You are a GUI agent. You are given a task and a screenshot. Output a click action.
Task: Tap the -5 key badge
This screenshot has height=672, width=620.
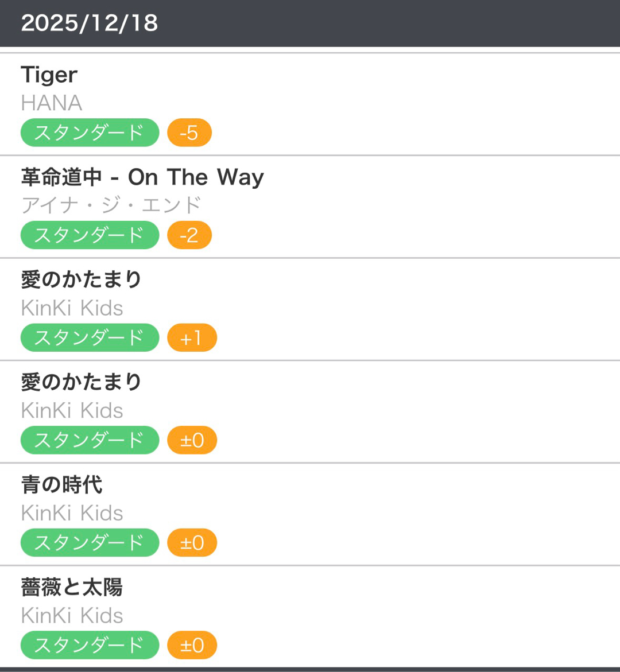click(x=189, y=133)
